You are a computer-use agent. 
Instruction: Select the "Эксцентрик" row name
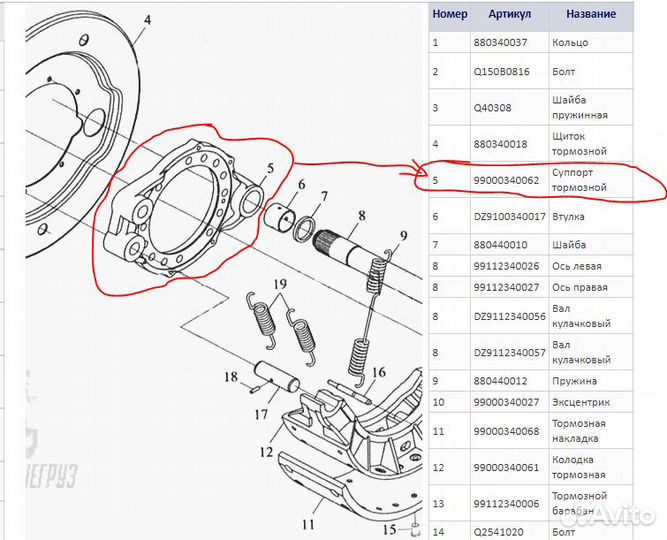pyautogui.click(x=584, y=401)
